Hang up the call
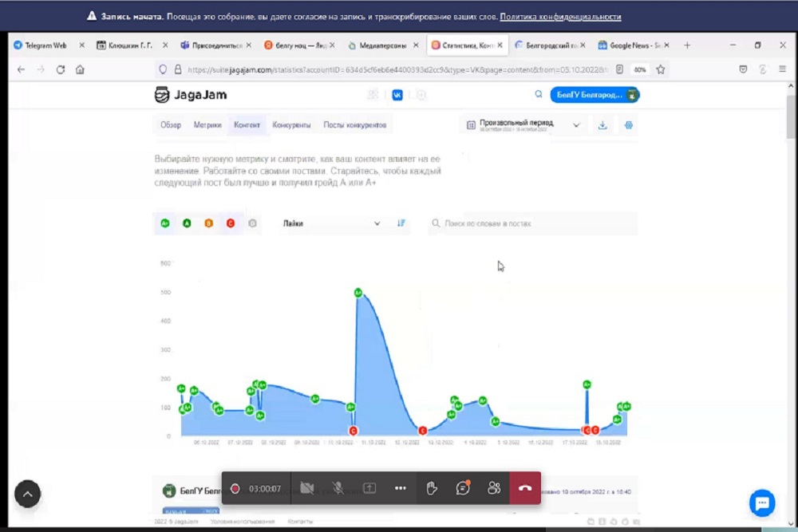Viewport: 798px width, 532px height. (x=525, y=488)
